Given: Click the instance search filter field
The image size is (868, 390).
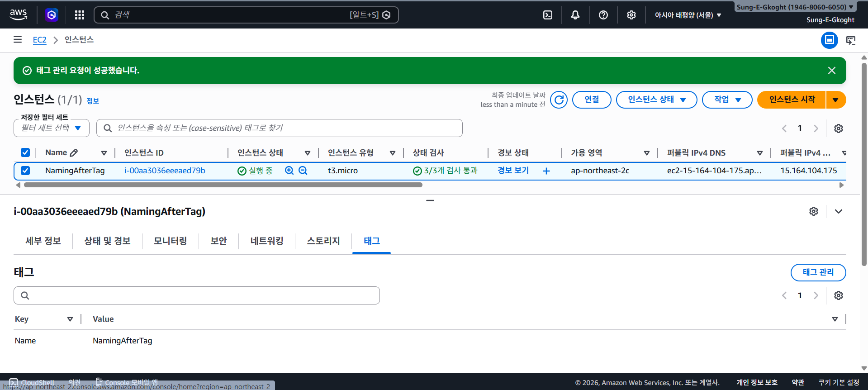Looking at the screenshot, I should click(280, 128).
